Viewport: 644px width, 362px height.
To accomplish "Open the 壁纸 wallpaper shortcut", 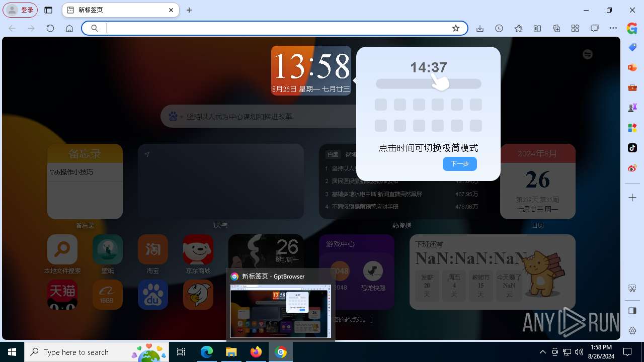I will pos(108,249).
